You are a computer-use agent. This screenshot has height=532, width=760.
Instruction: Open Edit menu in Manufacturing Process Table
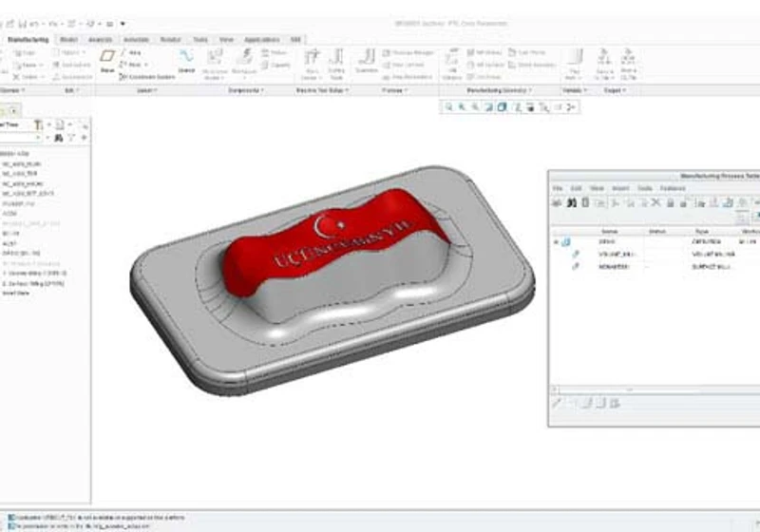click(577, 188)
